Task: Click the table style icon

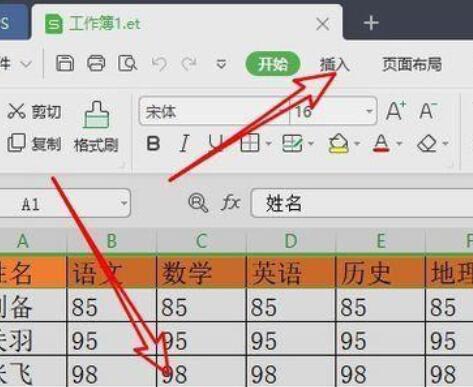Action: click(x=292, y=144)
